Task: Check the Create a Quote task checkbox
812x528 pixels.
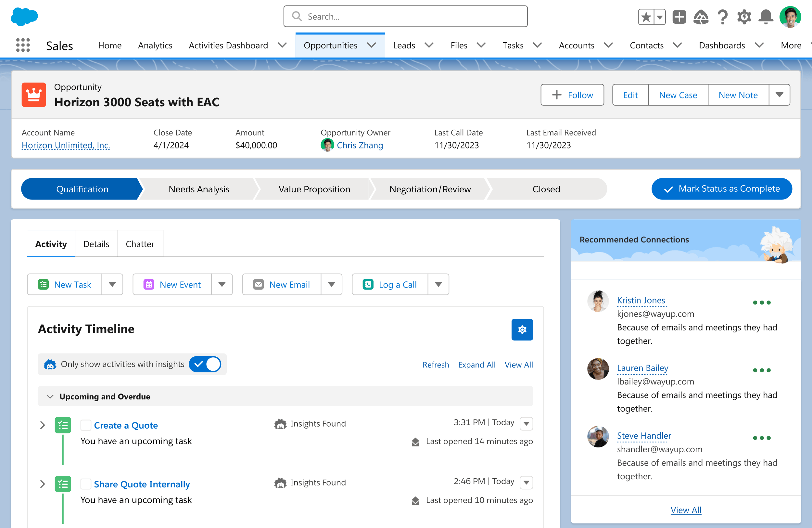Action: pos(86,425)
